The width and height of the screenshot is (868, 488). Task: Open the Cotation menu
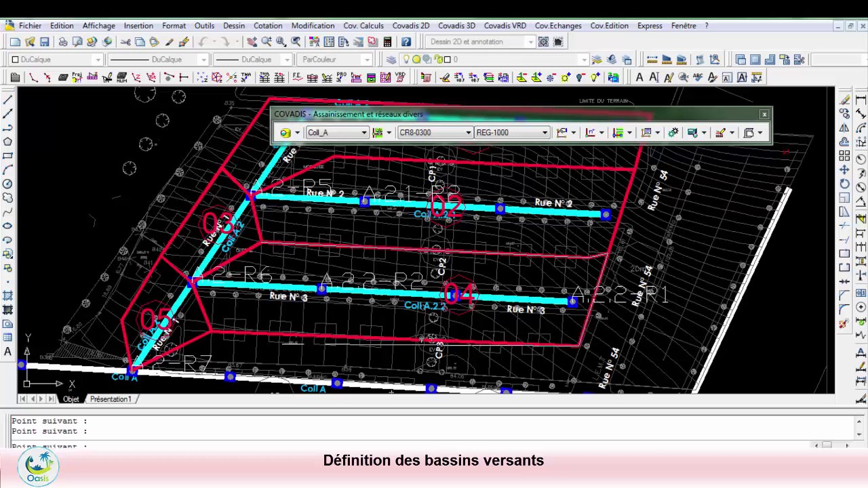click(268, 26)
